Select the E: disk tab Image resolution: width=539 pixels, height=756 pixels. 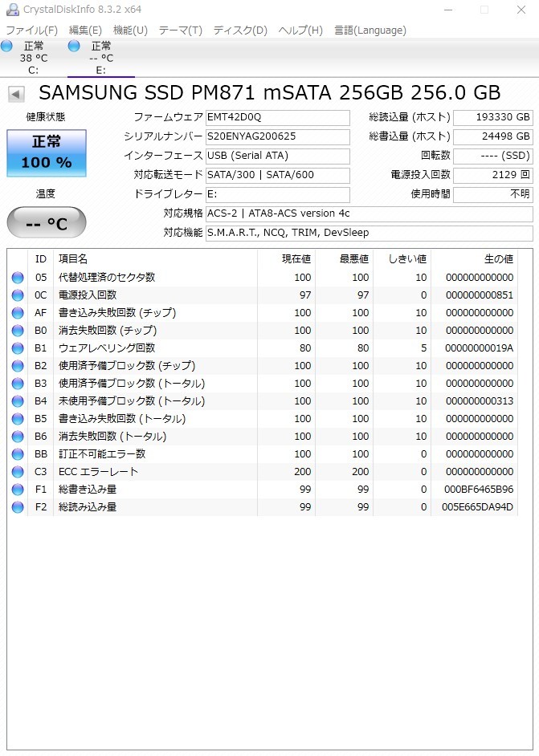pyautogui.click(x=101, y=58)
